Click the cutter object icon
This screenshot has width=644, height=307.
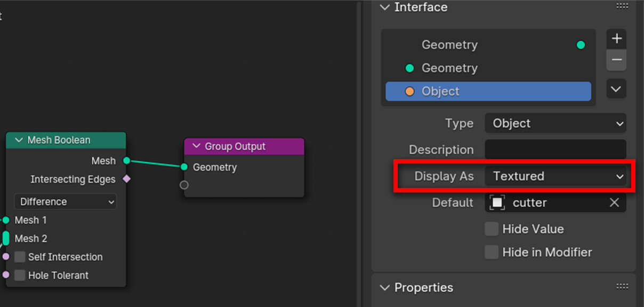point(497,203)
